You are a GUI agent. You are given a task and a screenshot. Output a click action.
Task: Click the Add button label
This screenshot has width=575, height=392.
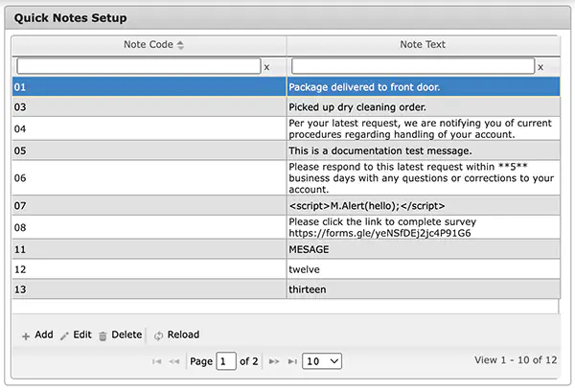point(44,334)
